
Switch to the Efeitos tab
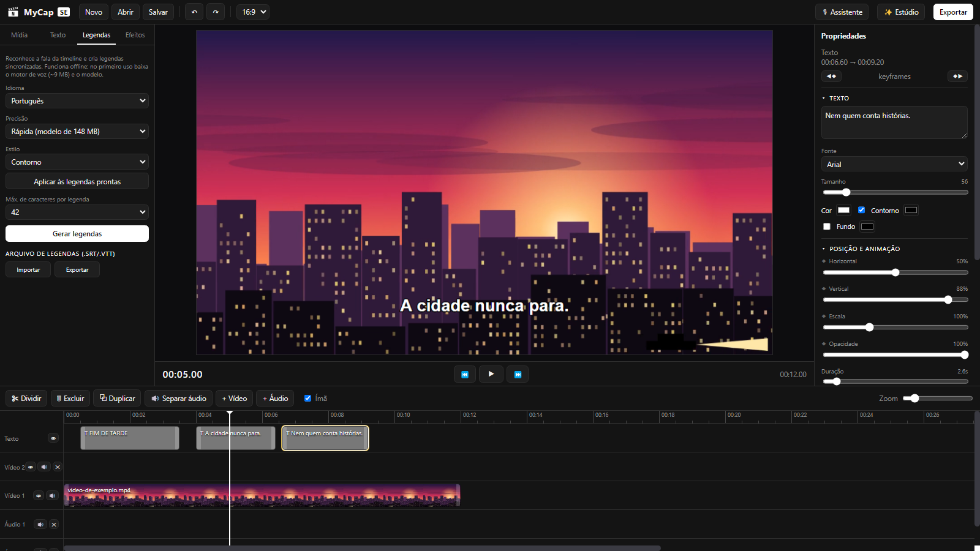tap(135, 35)
